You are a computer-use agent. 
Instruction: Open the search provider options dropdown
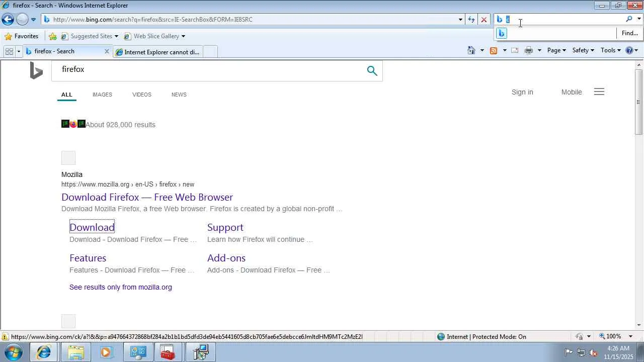pos(639,19)
